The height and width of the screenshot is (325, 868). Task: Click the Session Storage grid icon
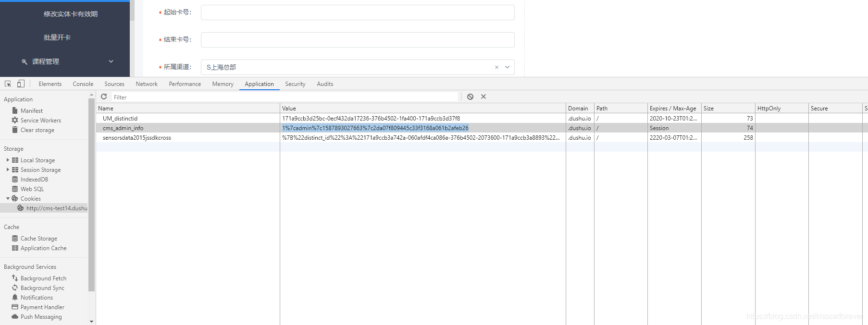(15, 169)
